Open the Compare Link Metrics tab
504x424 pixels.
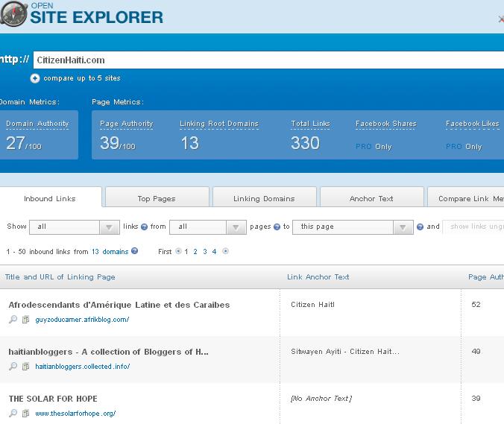click(466, 198)
